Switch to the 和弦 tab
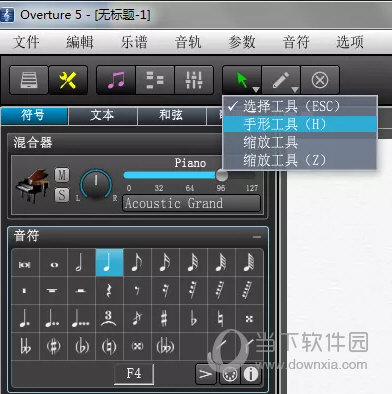392x394 pixels. [171, 116]
